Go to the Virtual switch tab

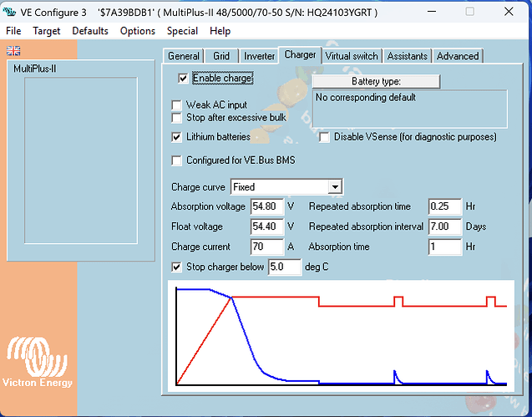coord(352,56)
